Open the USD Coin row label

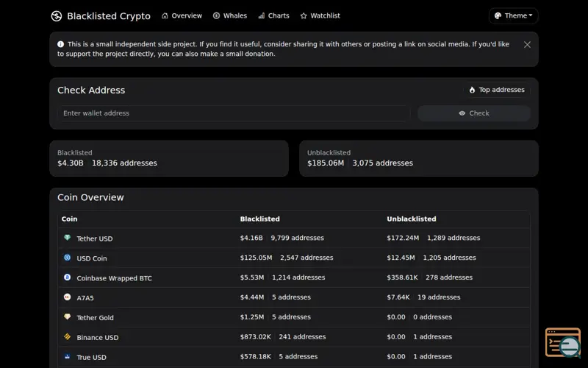(x=92, y=258)
